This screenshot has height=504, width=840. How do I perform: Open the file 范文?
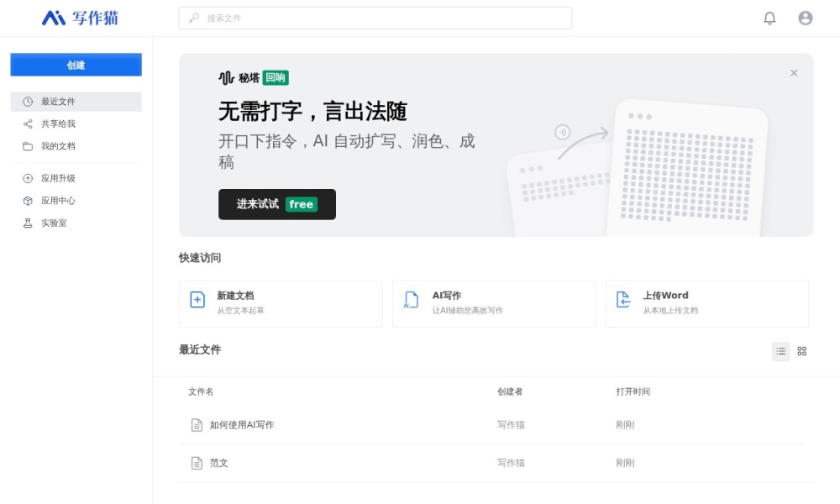(x=218, y=463)
